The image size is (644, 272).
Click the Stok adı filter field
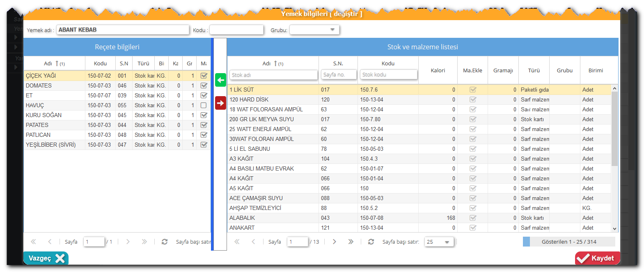pyautogui.click(x=273, y=75)
